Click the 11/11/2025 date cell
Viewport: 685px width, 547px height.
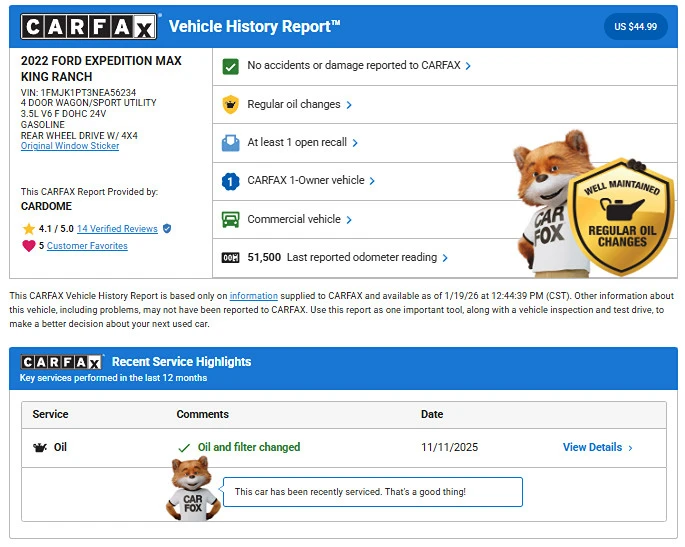pyautogui.click(x=449, y=447)
